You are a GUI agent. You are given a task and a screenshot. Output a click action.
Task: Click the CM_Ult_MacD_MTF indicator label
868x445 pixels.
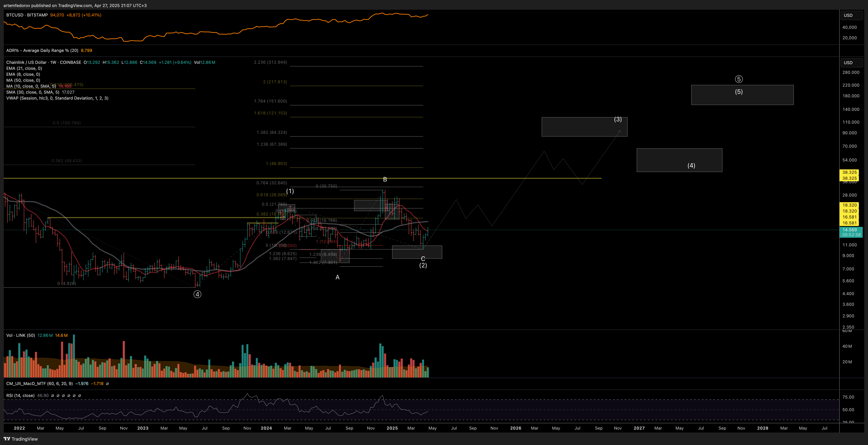pyautogui.click(x=39, y=384)
